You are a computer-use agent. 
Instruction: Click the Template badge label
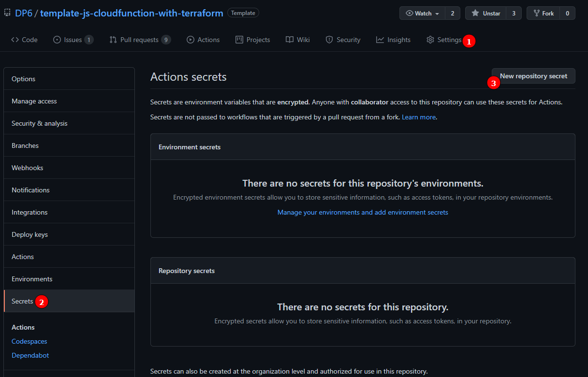tap(243, 13)
